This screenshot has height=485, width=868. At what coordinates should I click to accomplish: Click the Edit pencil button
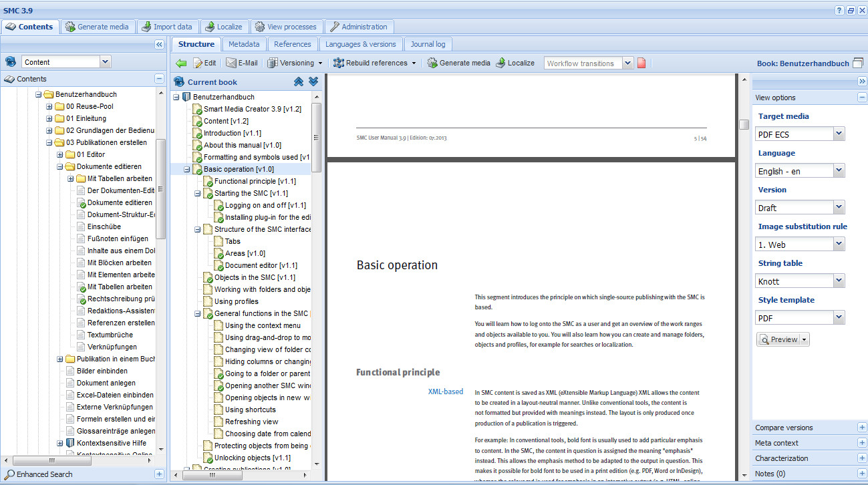coord(204,63)
